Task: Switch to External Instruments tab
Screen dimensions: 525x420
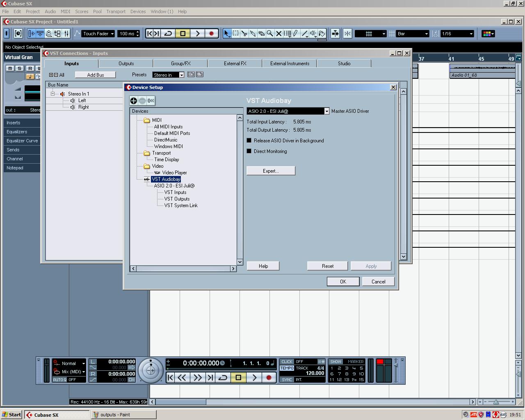Action: [x=290, y=64]
